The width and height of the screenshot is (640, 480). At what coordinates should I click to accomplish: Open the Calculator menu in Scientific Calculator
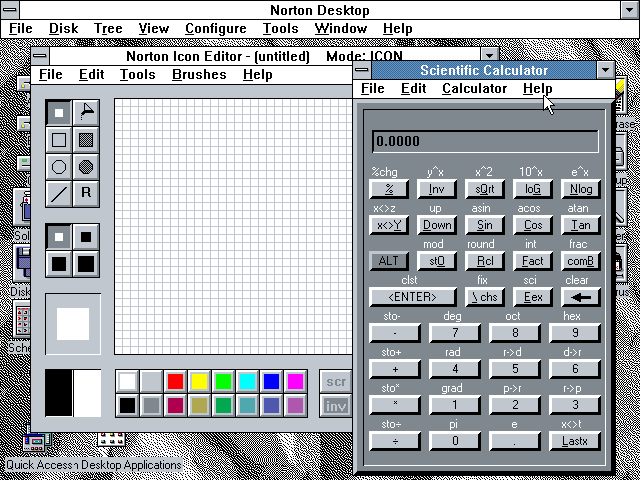coord(474,89)
